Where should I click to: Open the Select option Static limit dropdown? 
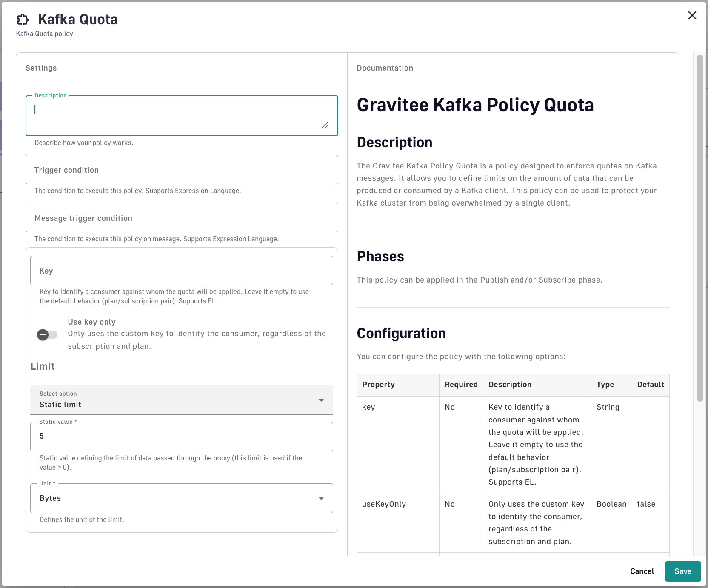(181, 400)
